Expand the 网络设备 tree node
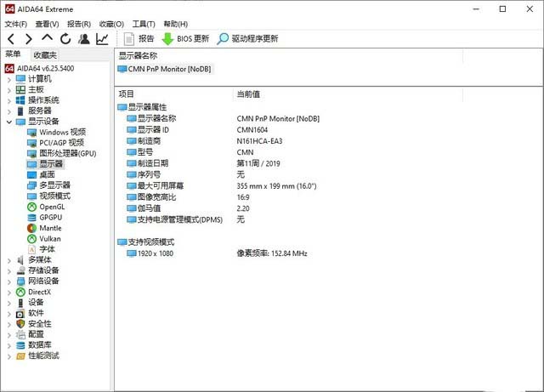This screenshot has width=544, height=392. pos(9,281)
